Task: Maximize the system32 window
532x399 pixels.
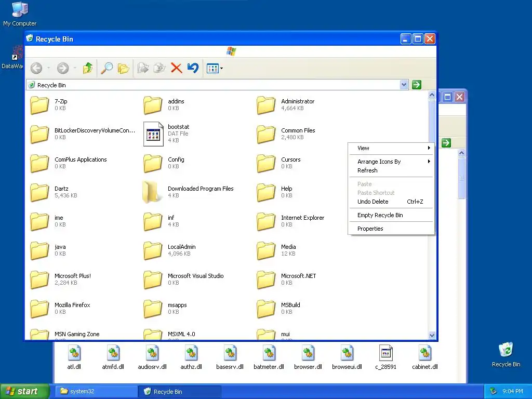Action: pos(447,97)
